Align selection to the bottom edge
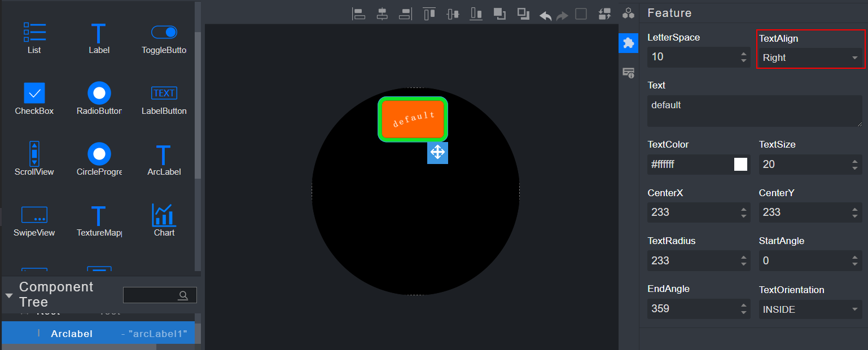The image size is (868, 350). click(476, 14)
